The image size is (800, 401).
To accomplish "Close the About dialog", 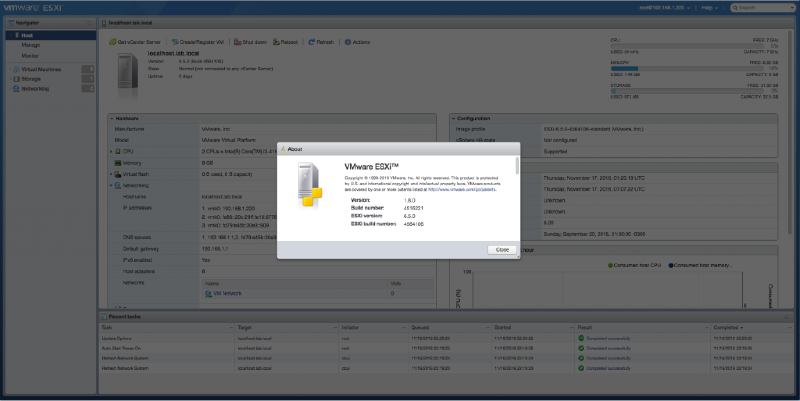I will 501,249.
